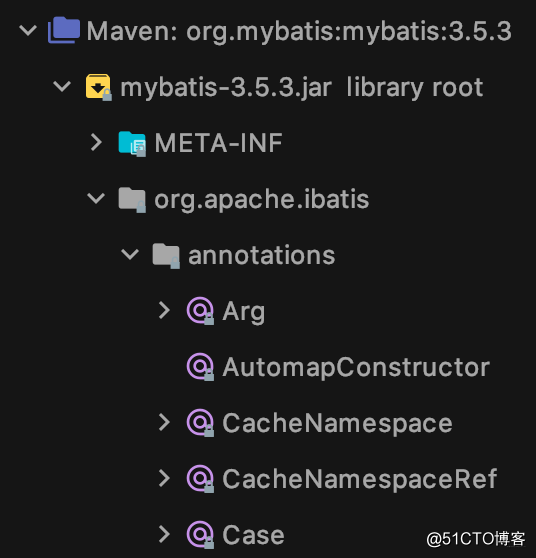Click the Arg annotation icon

[x=200, y=311]
